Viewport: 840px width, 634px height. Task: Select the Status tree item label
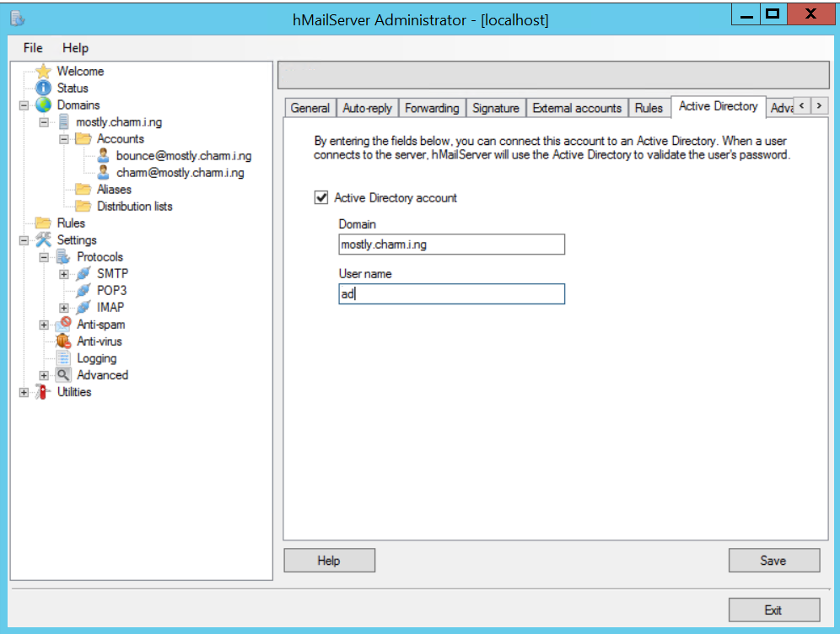(x=73, y=88)
